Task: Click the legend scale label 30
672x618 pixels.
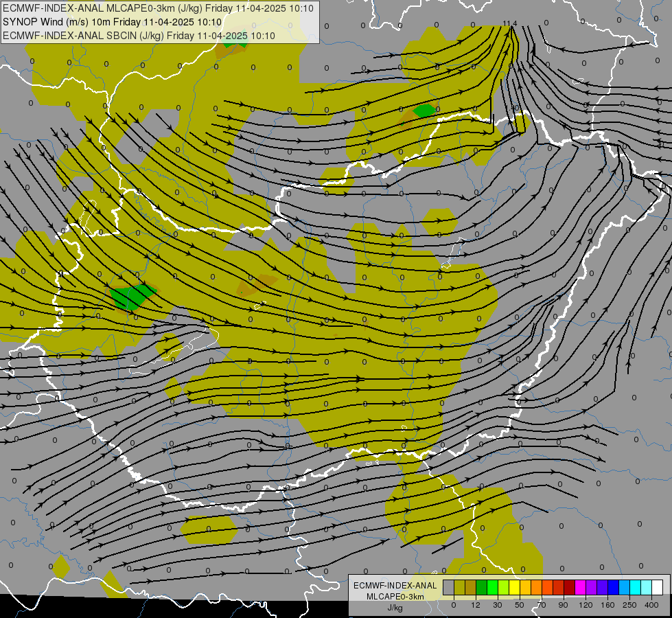Action: [498, 605]
